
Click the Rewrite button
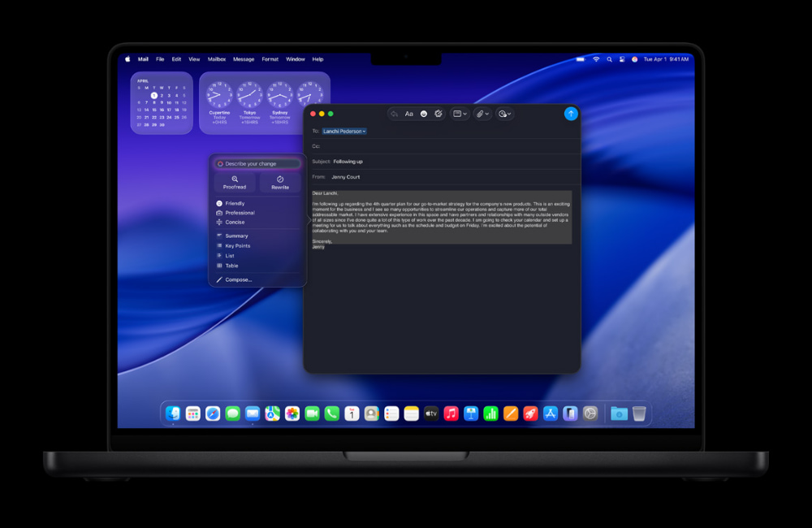(x=280, y=184)
